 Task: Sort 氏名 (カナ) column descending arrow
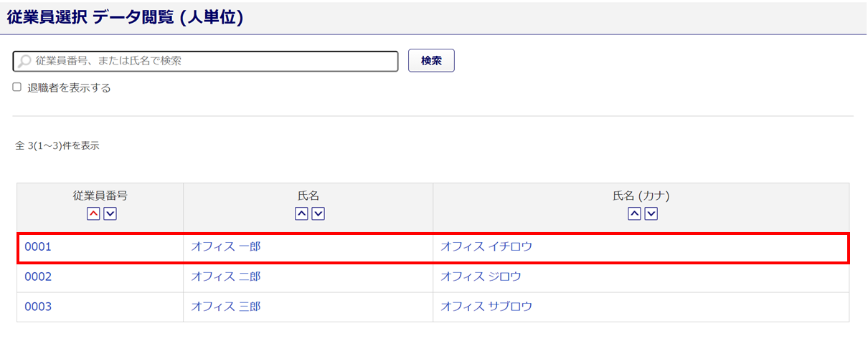(651, 213)
